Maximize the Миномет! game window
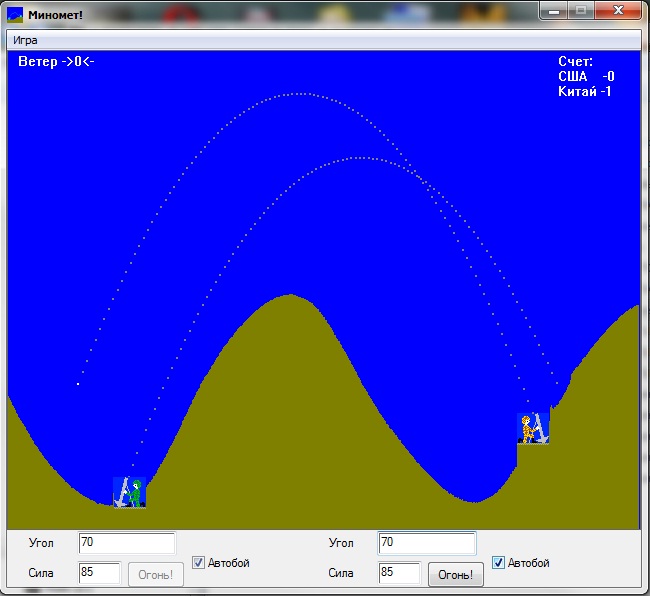 pyautogui.click(x=580, y=10)
